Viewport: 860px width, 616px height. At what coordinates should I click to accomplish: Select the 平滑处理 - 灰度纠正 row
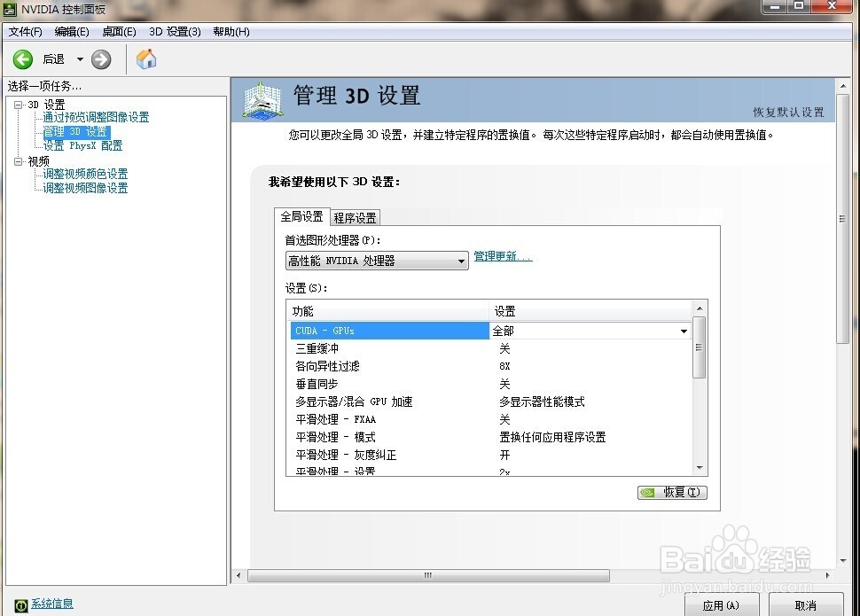click(x=490, y=455)
